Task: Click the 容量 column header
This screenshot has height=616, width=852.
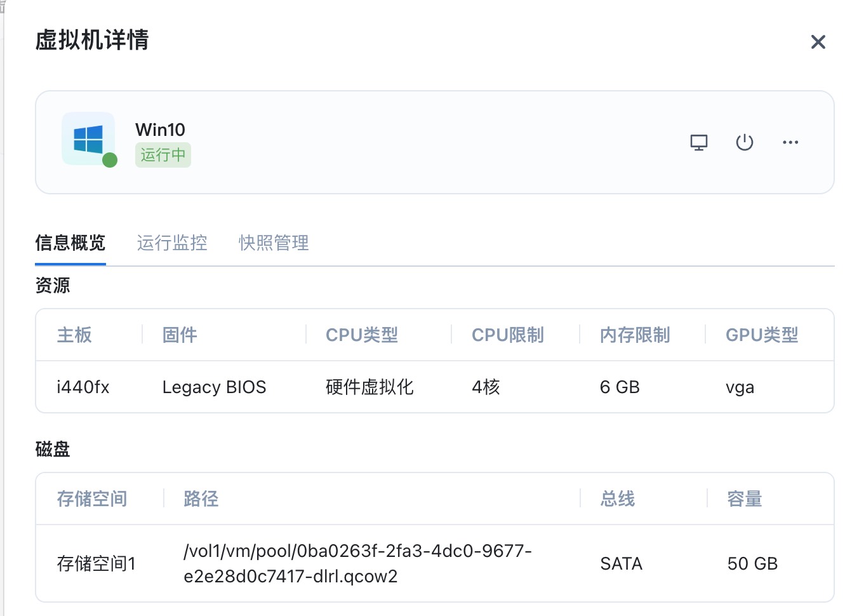Action: [744, 499]
